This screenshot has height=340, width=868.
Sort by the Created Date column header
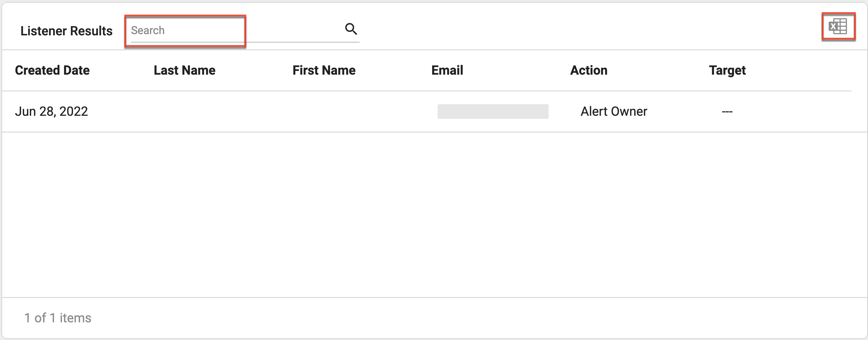pos(52,70)
